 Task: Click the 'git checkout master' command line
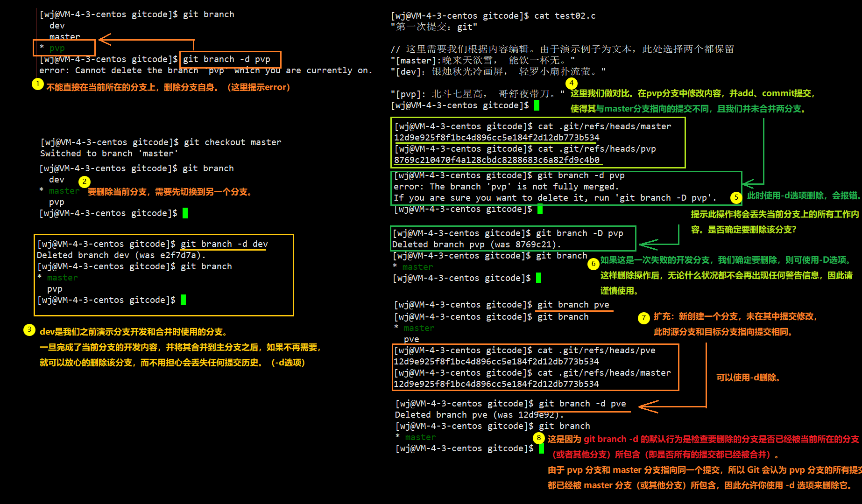tap(161, 142)
